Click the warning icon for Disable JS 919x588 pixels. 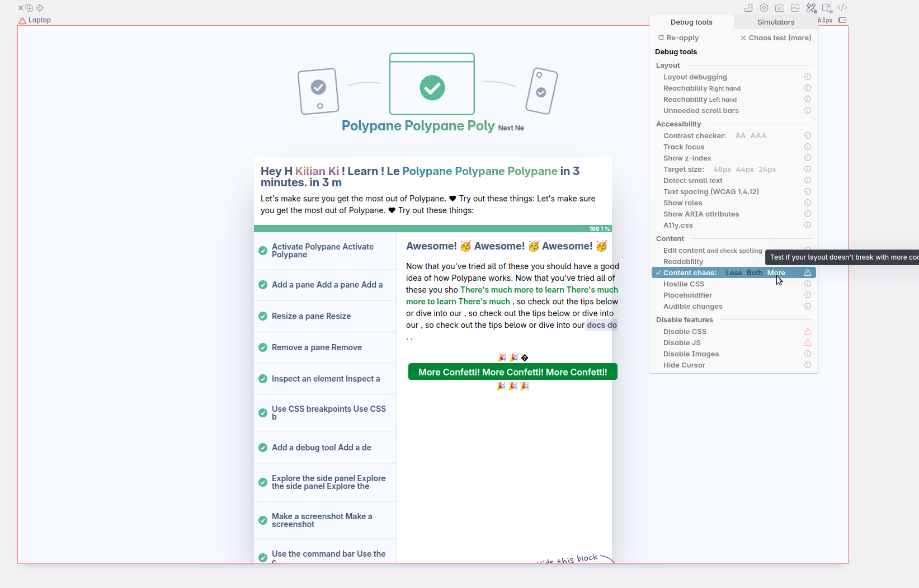click(808, 342)
